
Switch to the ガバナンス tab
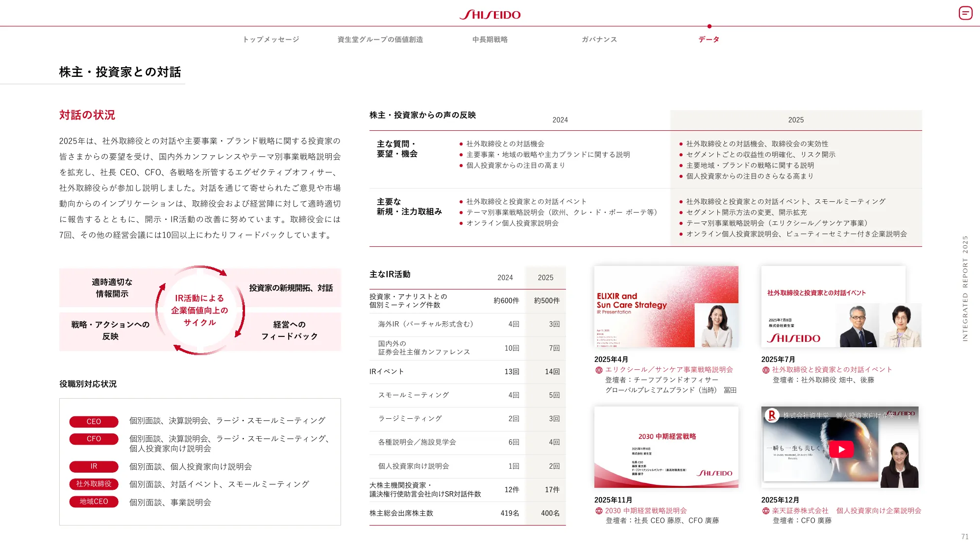click(x=599, y=40)
